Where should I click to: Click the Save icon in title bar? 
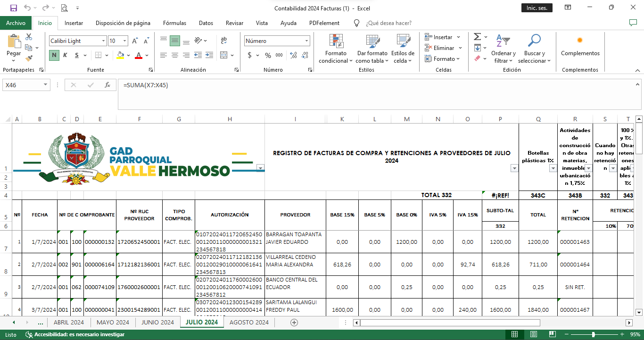pyautogui.click(x=13, y=8)
